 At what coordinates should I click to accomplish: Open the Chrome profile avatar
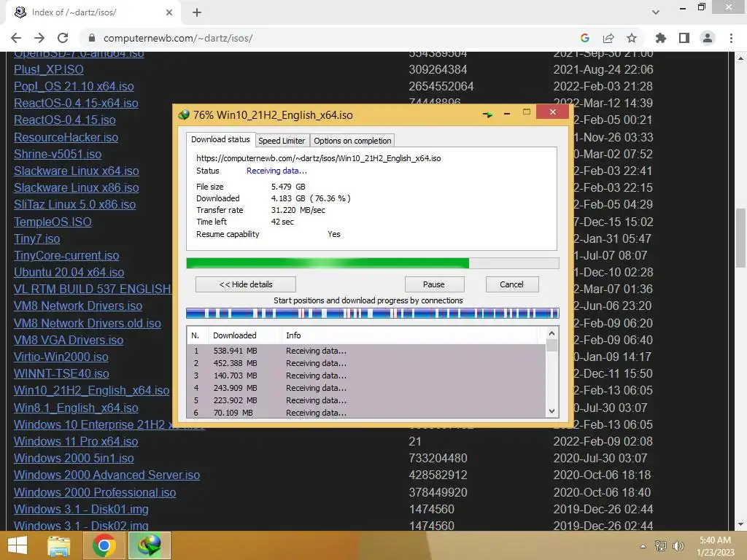pyautogui.click(x=708, y=38)
